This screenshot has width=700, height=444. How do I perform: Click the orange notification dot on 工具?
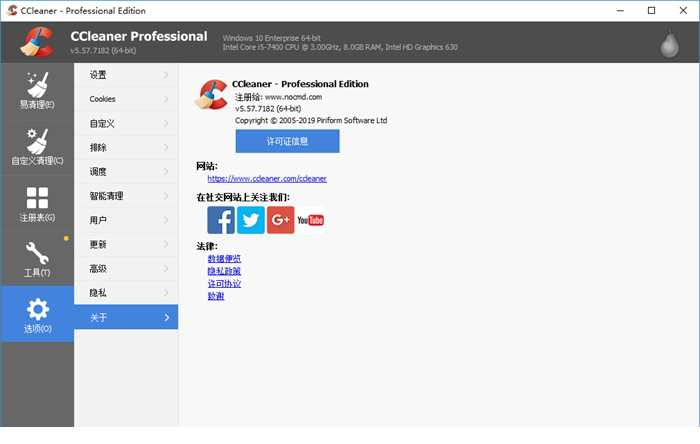(66, 238)
